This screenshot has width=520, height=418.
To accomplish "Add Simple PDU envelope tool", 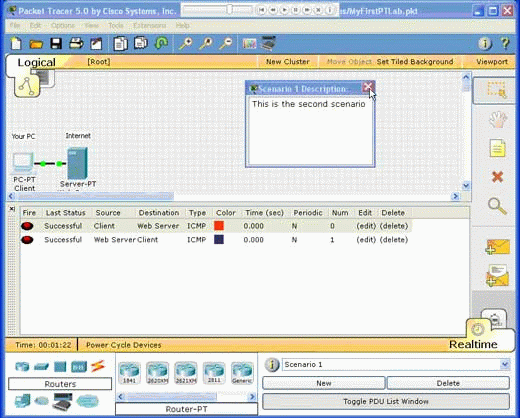I will coord(498,247).
